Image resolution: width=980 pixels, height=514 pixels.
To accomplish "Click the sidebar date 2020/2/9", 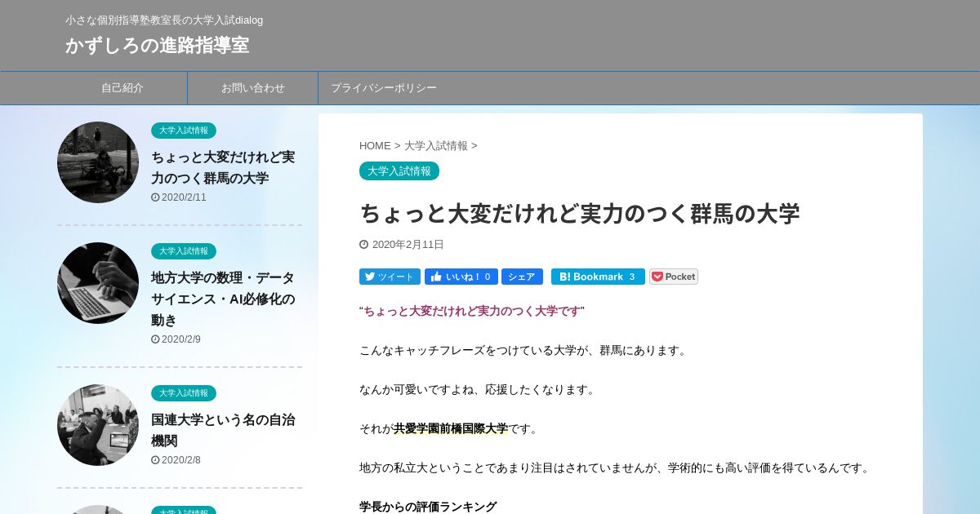I will [x=180, y=339].
